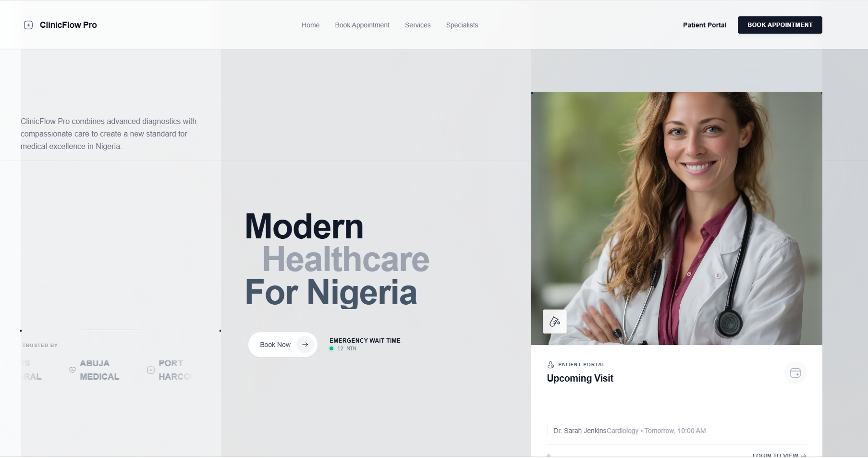Click the ClinicFlow Pro plus logo icon

tap(28, 25)
